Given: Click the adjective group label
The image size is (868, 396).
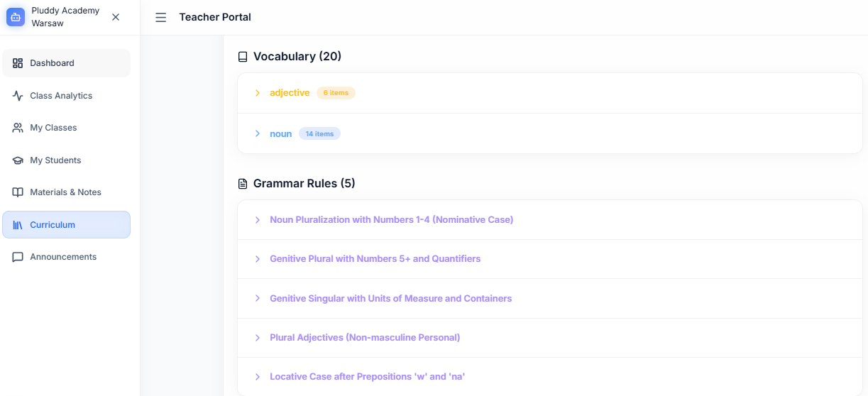Looking at the screenshot, I should [x=290, y=93].
